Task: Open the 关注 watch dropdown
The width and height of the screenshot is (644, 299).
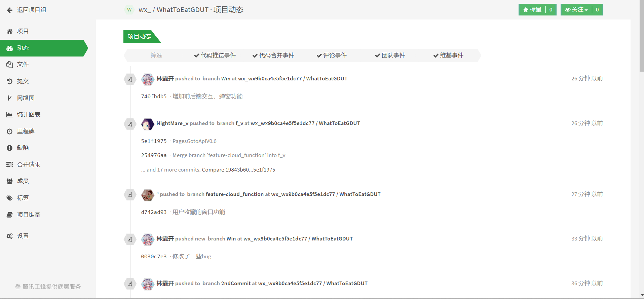Action: click(576, 10)
